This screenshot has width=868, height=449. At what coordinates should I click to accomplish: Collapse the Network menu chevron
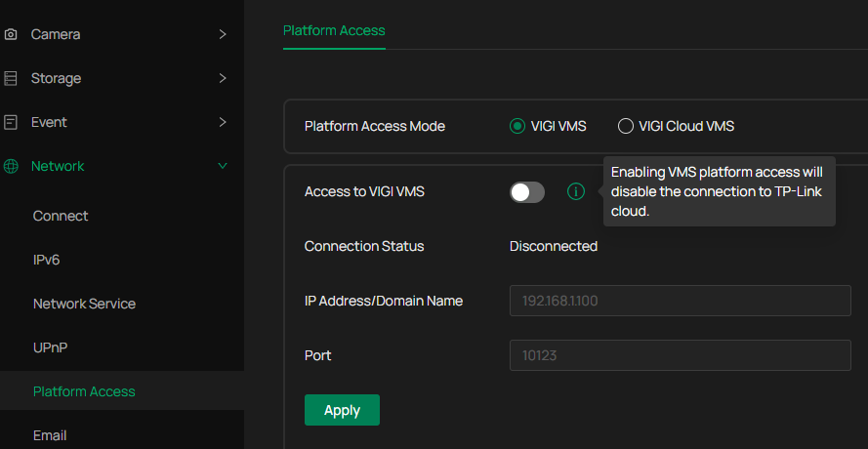(x=223, y=166)
